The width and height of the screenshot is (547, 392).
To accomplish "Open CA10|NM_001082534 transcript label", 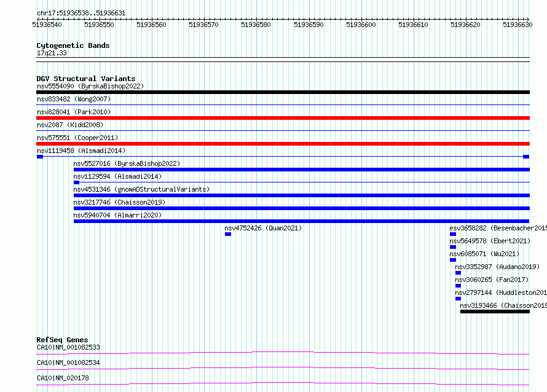I will pos(68,363).
